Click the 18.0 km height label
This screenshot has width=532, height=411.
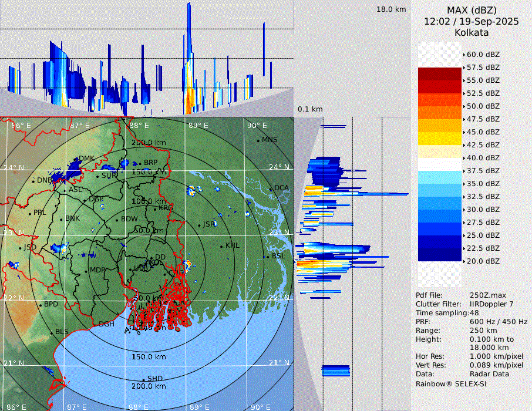(391, 9)
